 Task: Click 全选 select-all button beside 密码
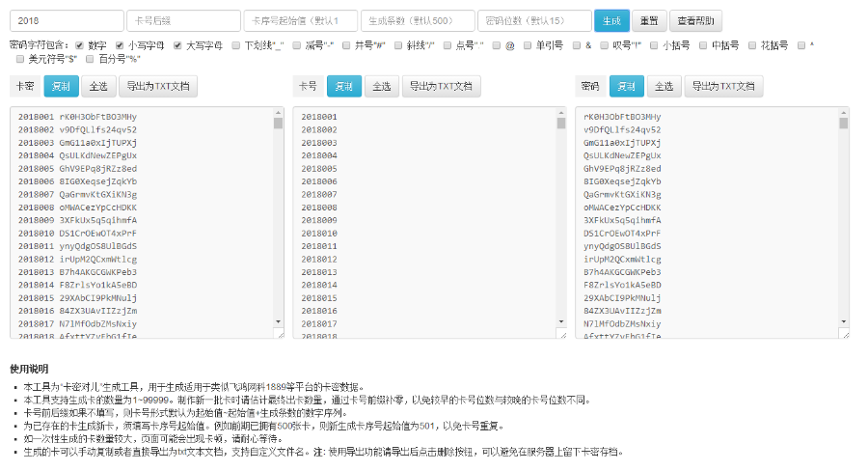665,87
